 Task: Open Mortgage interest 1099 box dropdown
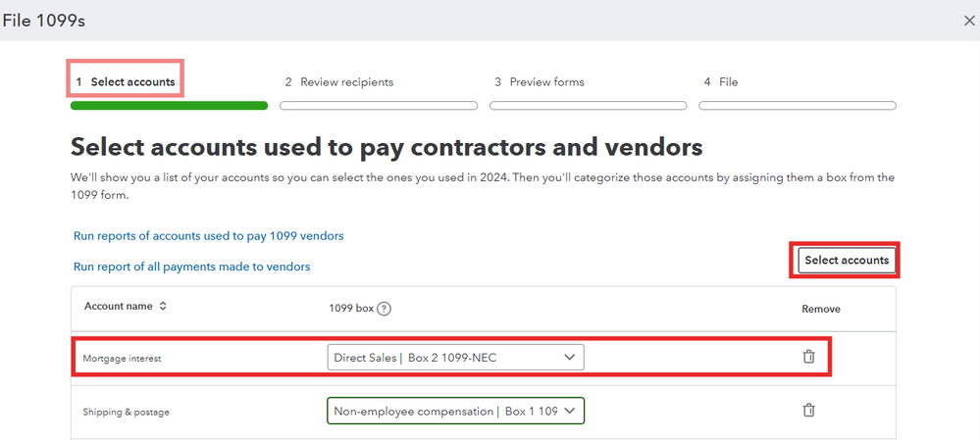point(455,358)
